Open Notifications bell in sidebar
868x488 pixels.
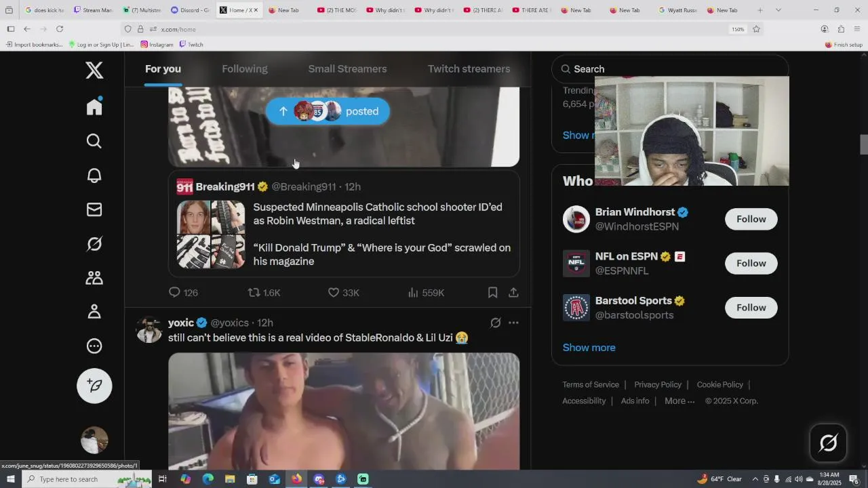pos(94,176)
